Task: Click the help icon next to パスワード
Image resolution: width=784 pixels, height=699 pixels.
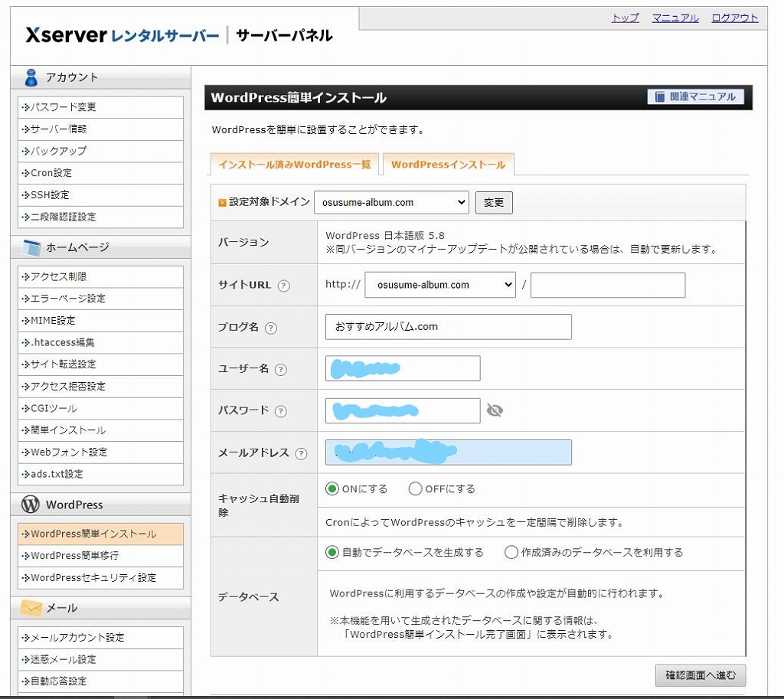Action: pos(281,411)
